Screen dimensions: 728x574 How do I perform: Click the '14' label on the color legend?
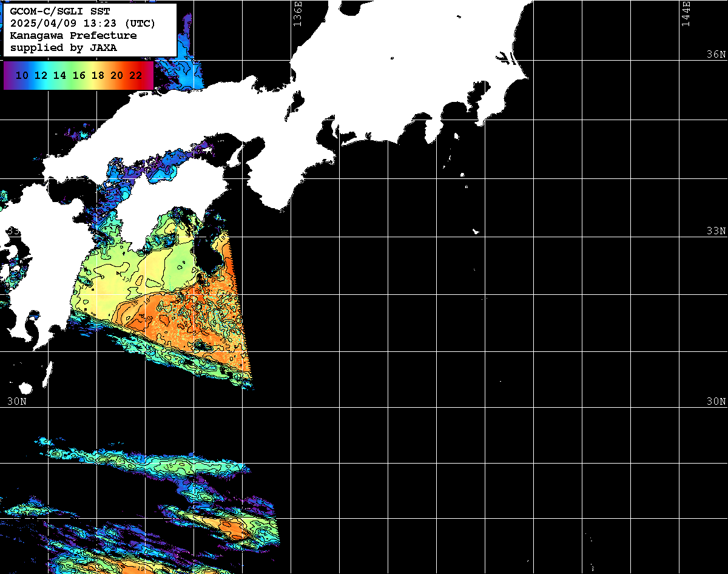(x=59, y=75)
